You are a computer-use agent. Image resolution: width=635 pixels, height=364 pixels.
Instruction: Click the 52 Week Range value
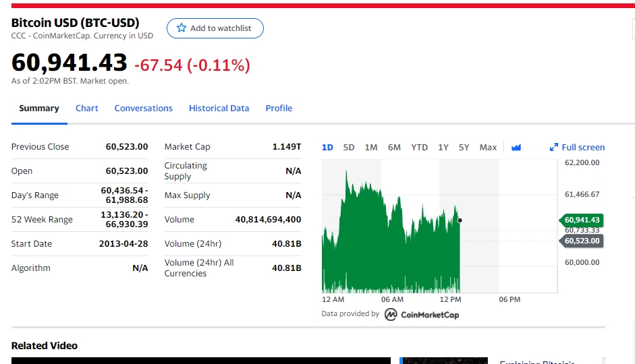coord(124,219)
